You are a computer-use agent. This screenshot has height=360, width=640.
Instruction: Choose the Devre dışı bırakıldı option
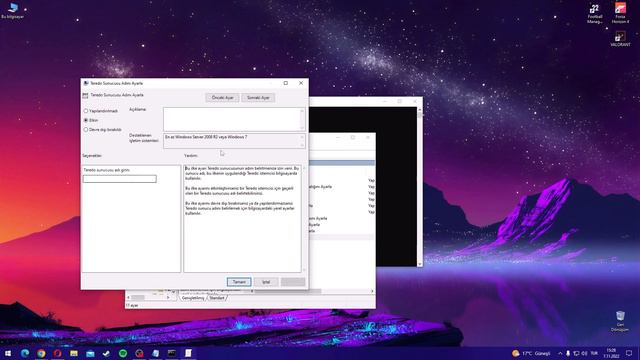86,129
